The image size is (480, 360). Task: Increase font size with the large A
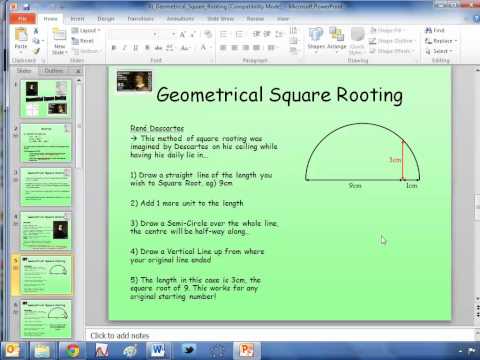point(182,35)
